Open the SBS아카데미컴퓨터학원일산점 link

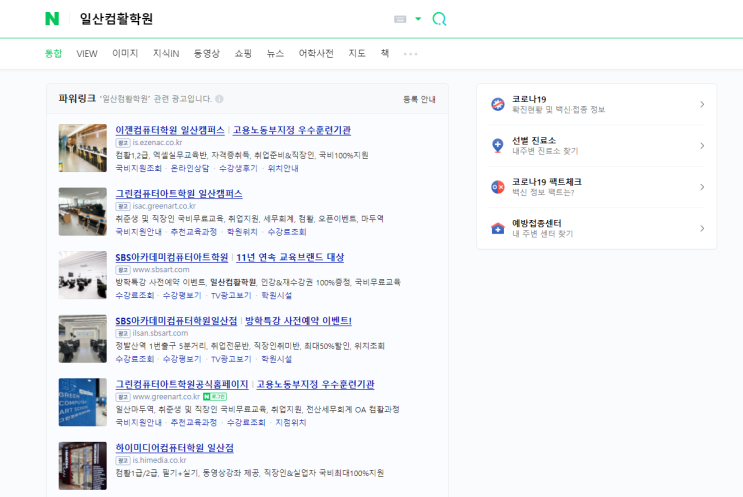(176, 320)
